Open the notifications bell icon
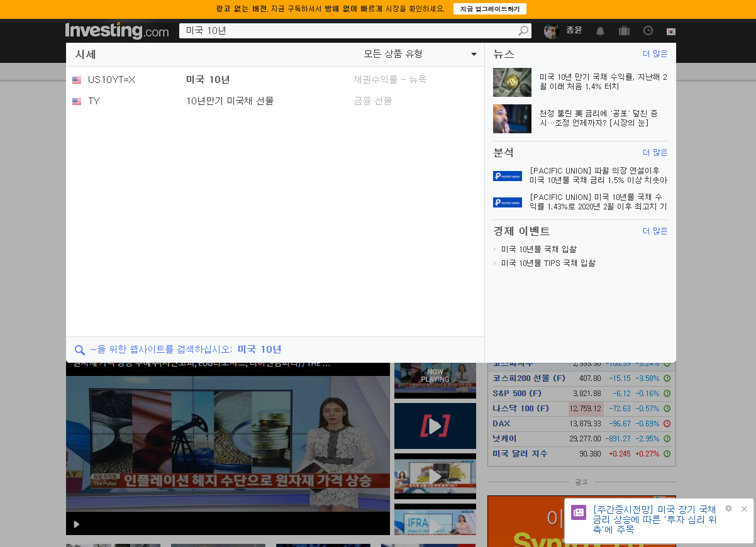 [x=601, y=31]
